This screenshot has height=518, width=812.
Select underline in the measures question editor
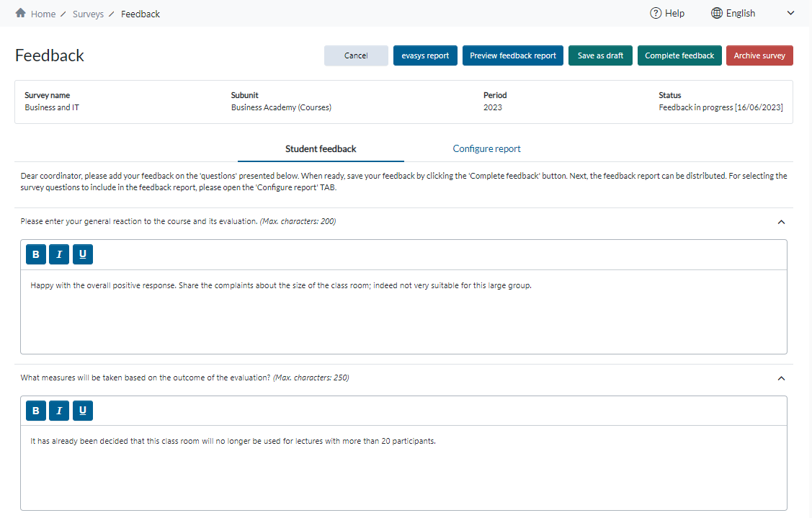[x=82, y=410]
